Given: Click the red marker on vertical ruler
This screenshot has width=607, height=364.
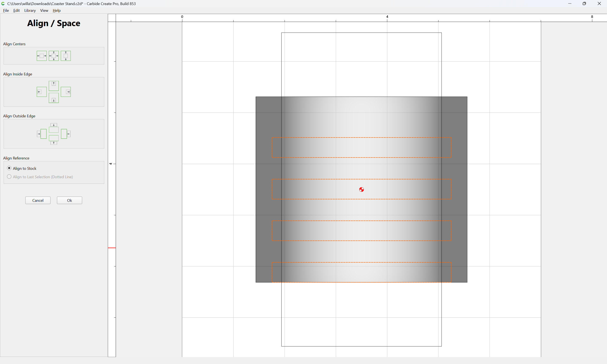Looking at the screenshot, I should pos(112,248).
